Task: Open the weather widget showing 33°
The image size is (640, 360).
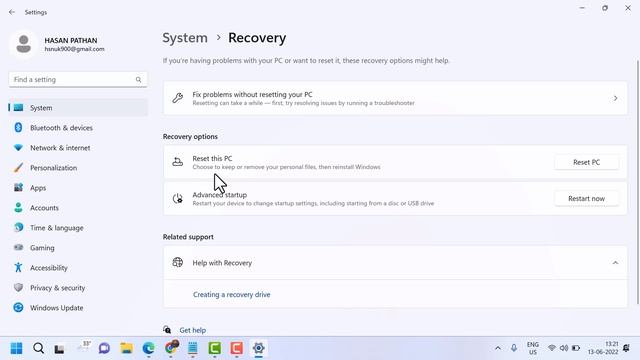Action: (83, 347)
